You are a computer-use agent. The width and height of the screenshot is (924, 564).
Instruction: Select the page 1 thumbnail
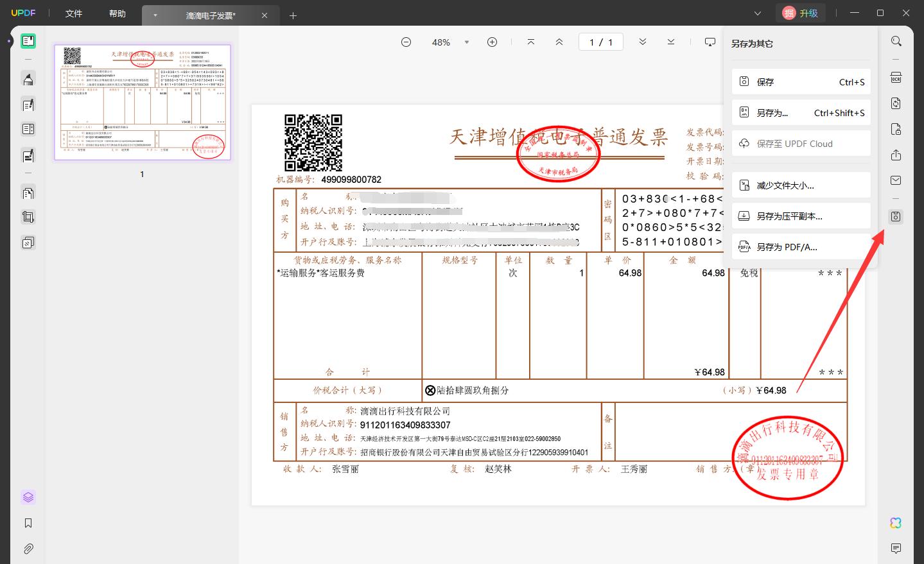click(x=143, y=102)
